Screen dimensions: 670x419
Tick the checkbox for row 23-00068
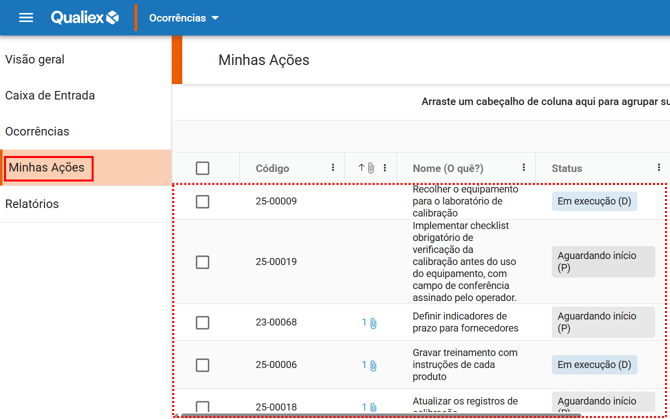pos(203,323)
